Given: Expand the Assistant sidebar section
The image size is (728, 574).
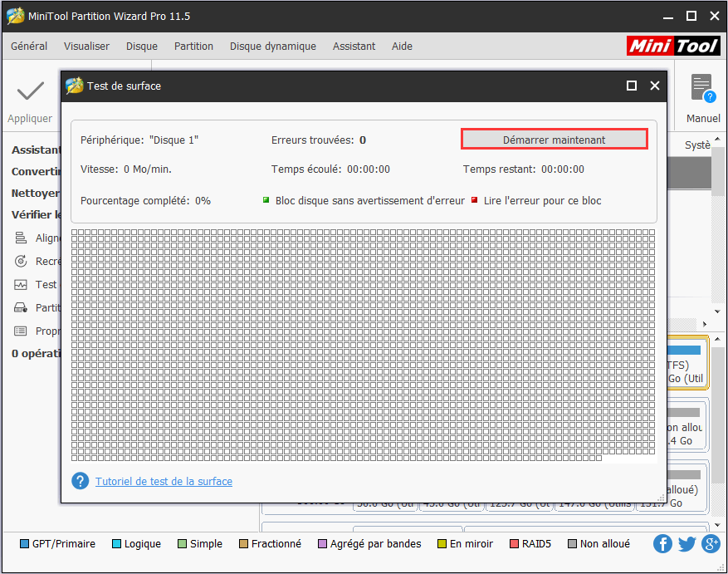Looking at the screenshot, I should [x=36, y=150].
